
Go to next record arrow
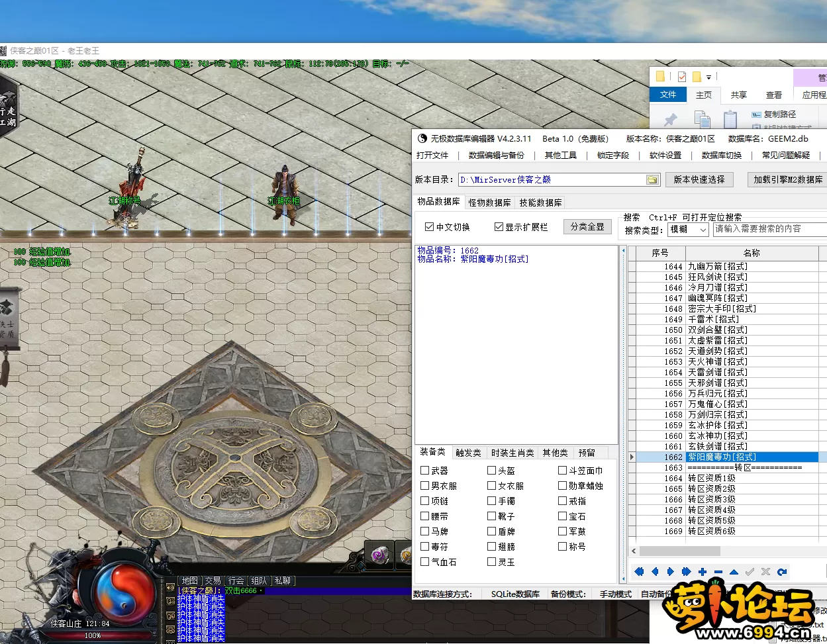(670, 572)
